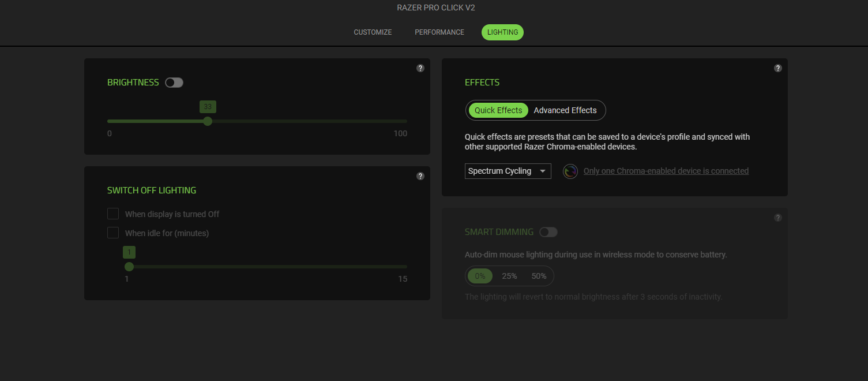Click the 'EFFECTS' heading text
The width and height of the screenshot is (868, 381).
pyautogui.click(x=482, y=83)
